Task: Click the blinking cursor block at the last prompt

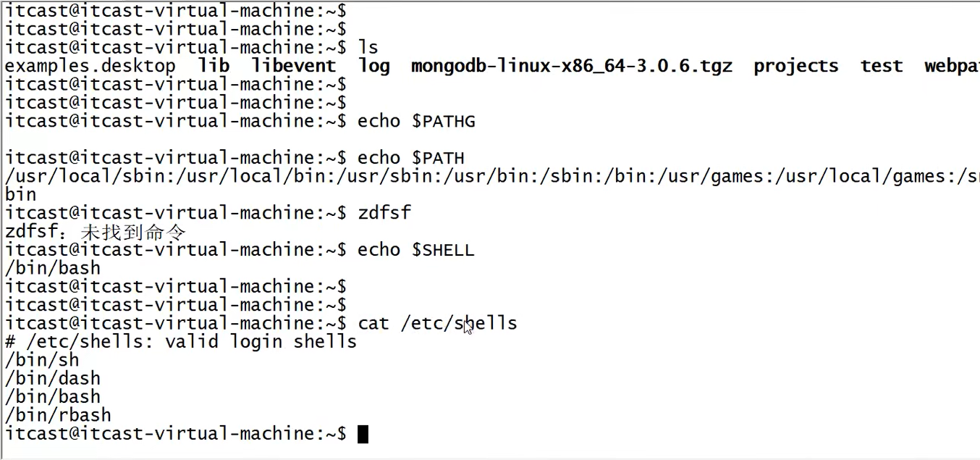Action: tap(363, 434)
